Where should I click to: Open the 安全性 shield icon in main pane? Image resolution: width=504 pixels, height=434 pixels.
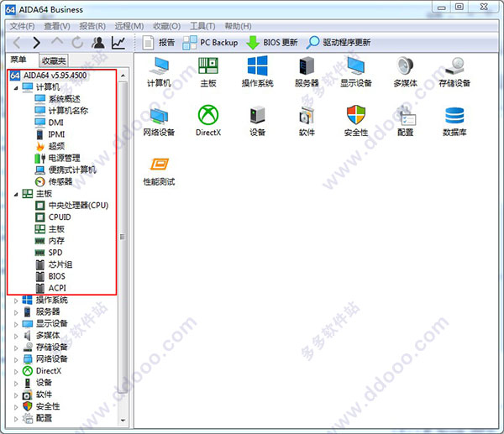356,121
